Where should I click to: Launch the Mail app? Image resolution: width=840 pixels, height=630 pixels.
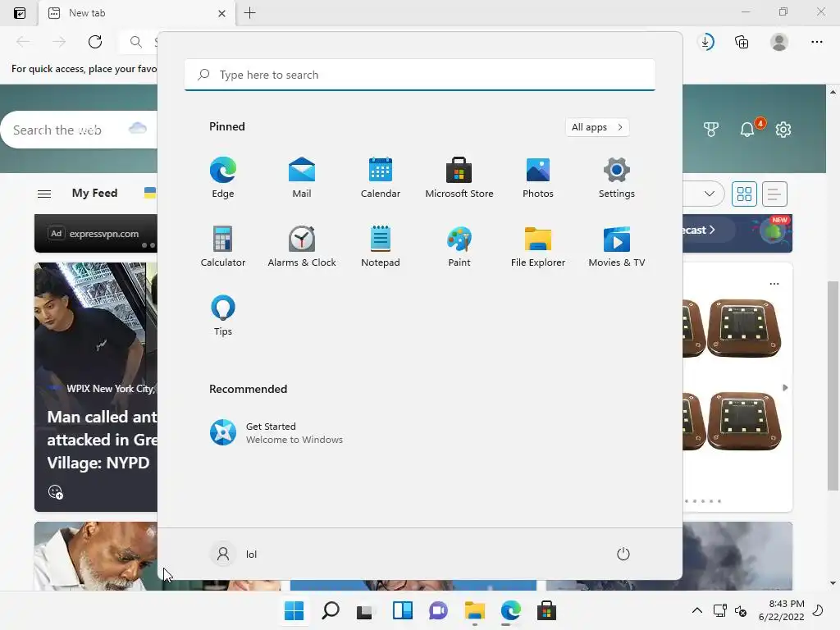point(302,178)
